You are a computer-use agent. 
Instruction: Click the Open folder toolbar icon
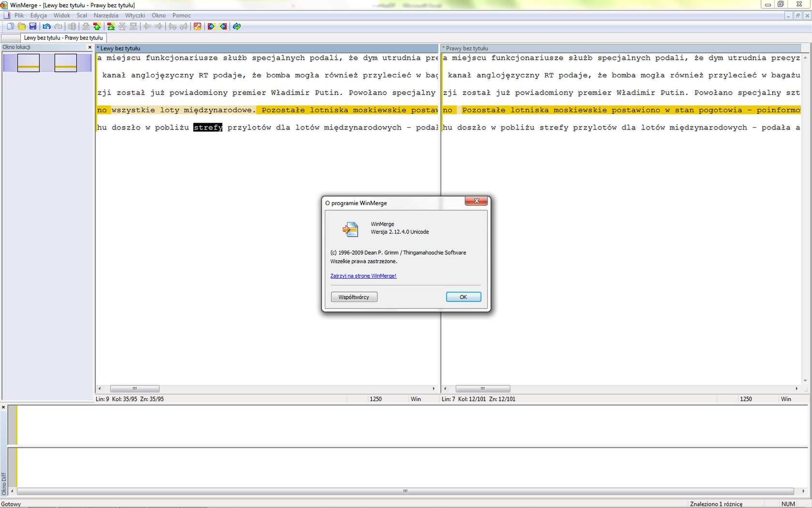tap(22, 27)
